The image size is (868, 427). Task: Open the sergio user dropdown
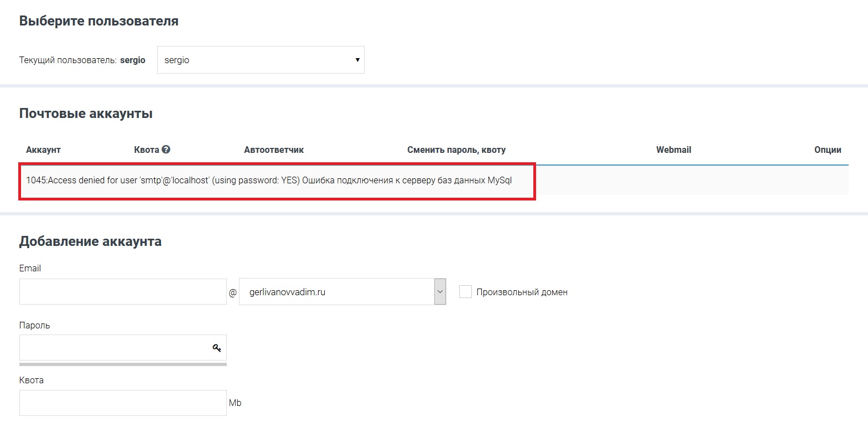[x=260, y=60]
